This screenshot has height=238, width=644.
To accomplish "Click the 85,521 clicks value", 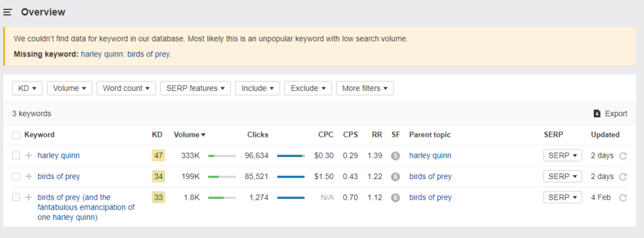I will click(257, 176).
